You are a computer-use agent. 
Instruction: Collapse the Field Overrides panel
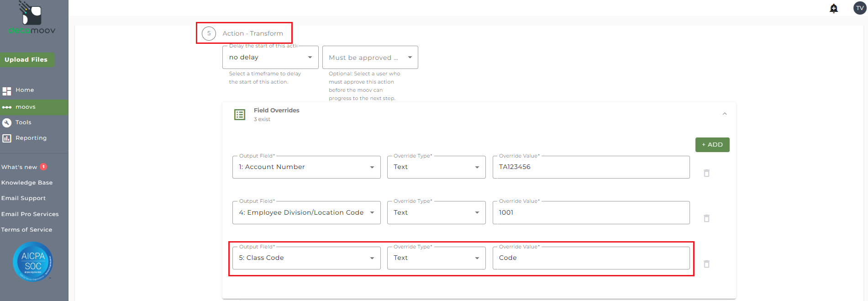[x=725, y=114]
